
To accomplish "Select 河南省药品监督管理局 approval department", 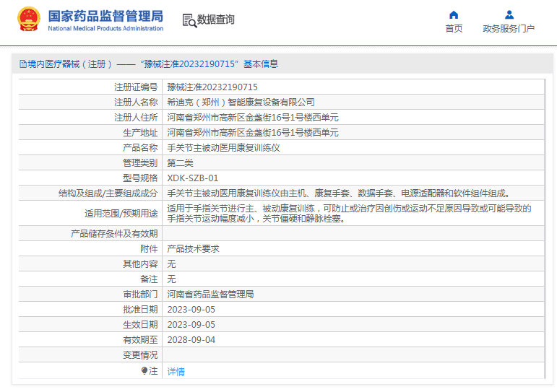I will pyautogui.click(x=210, y=295).
